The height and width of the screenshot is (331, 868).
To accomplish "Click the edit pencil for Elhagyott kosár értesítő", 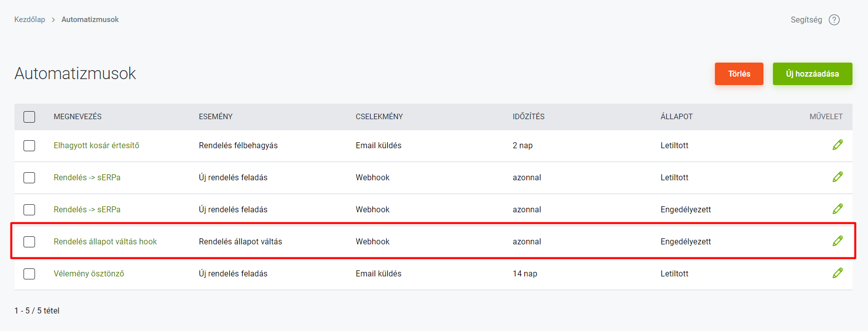I will (837, 145).
